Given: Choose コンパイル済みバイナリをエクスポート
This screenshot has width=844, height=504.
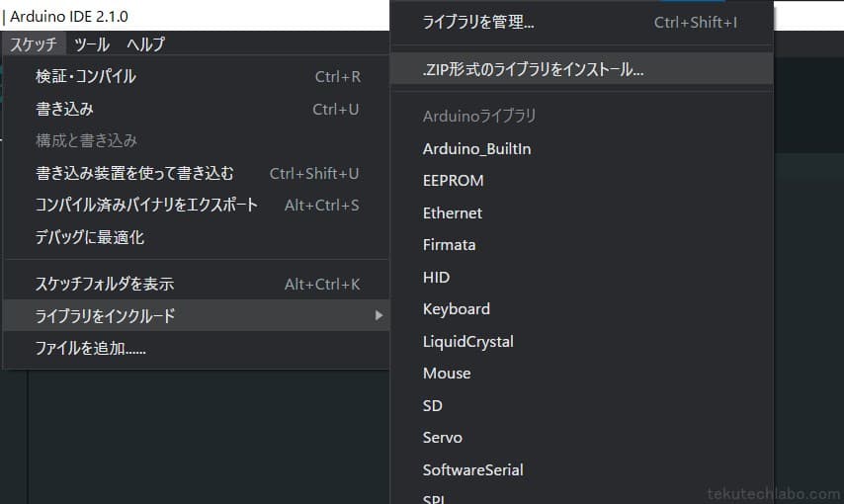Looking at the screenshot, I should point(197,205).
